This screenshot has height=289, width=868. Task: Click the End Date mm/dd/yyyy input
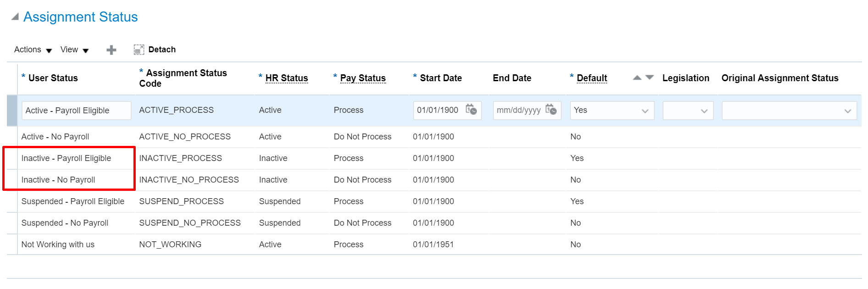coord(519,111)
